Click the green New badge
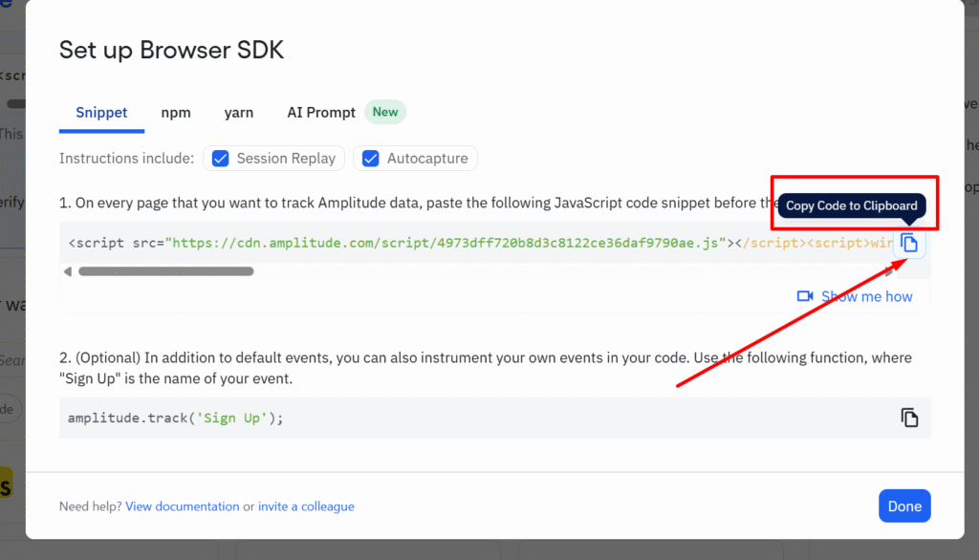Screen dimensions: 979x560 385,112
